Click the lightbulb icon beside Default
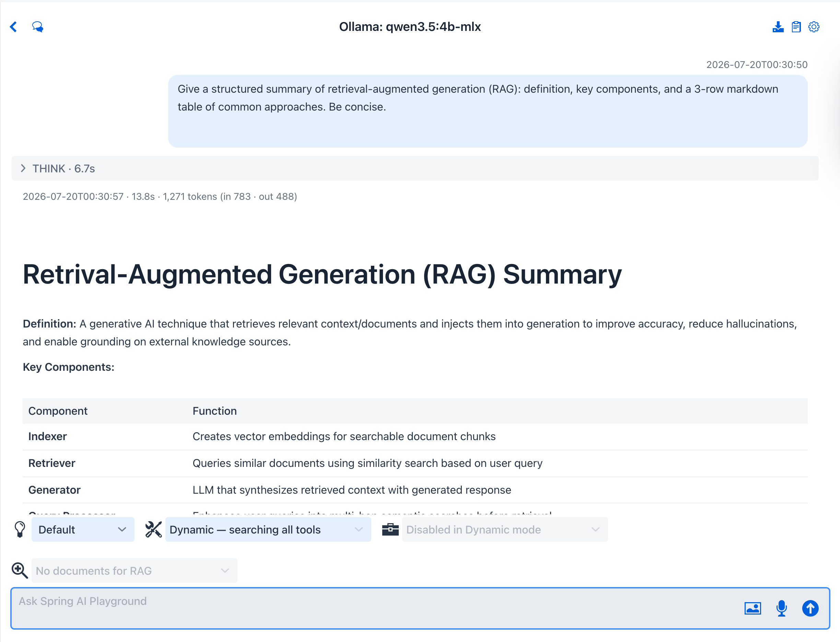This screenshot has width=840, height=642. pos(20,529)
